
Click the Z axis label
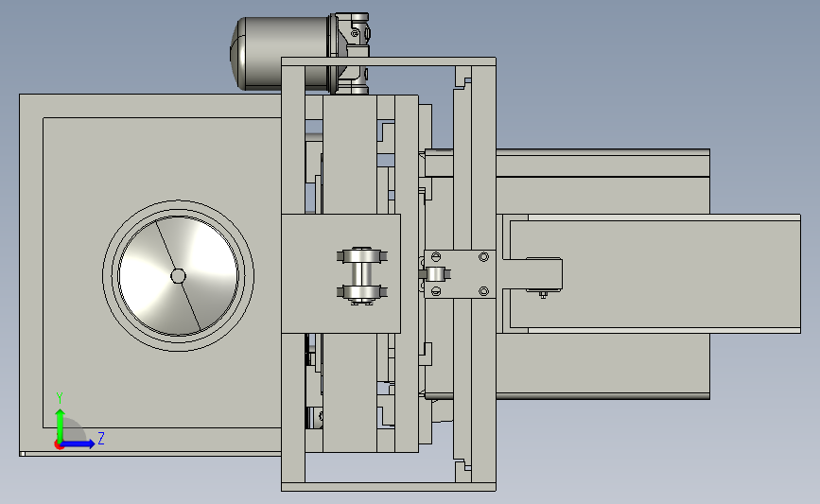tap(101, 438)
